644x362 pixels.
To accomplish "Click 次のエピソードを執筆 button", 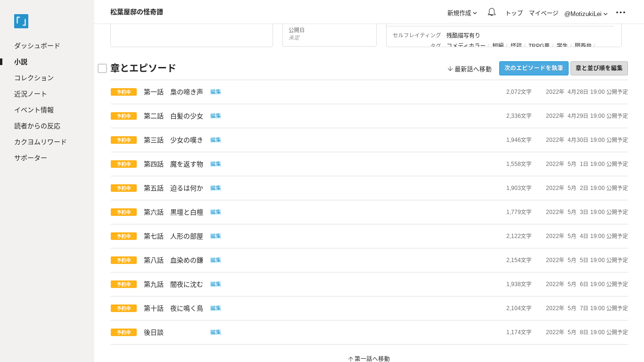I will point(534,68).
